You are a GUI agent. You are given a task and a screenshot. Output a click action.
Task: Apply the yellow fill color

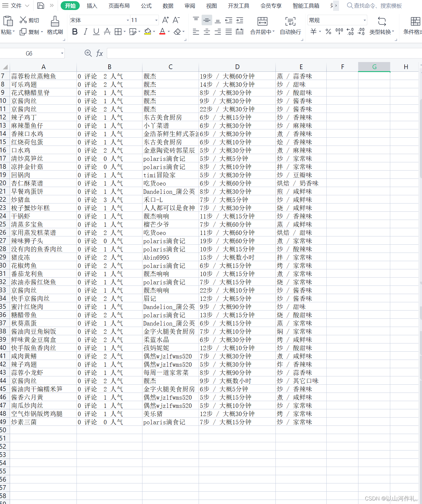(x=148, y=32)
